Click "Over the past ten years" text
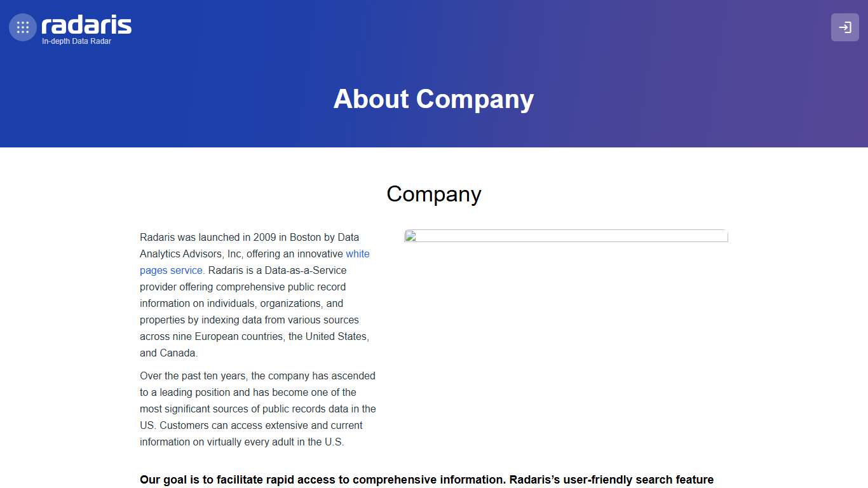This screenshot has width=868, height=488. (x=193, y=376)
